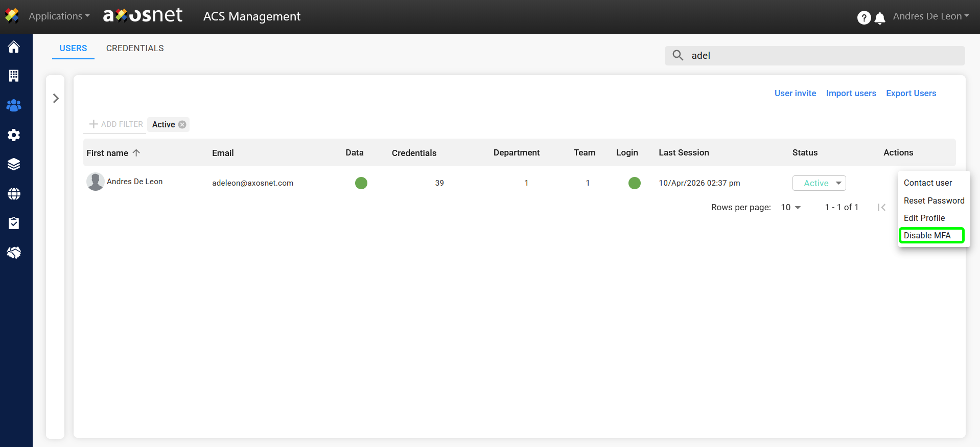Click the clipboard checklist icon in sidebar
The height and width of the screenshot is (447, 980).
pos(14,223)
